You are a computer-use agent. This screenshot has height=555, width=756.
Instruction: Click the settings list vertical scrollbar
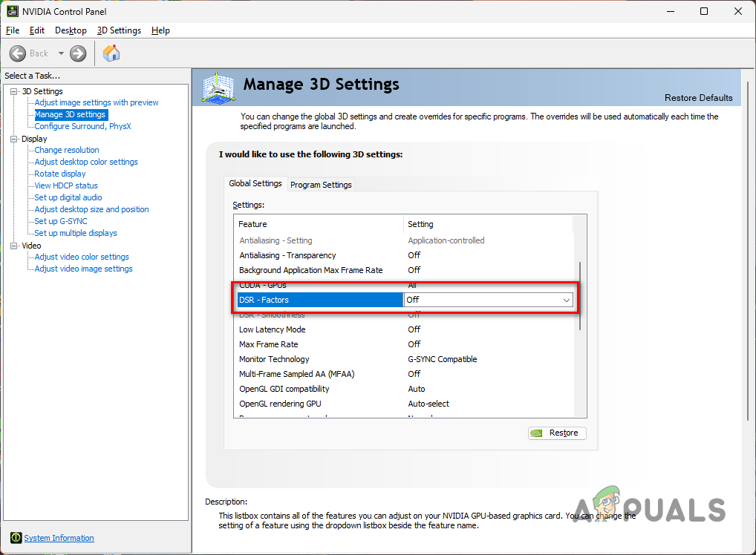click(580, 296)
